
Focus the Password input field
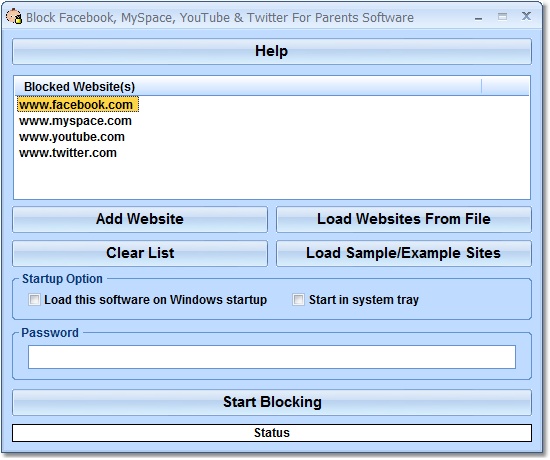[x=272, y=357]
